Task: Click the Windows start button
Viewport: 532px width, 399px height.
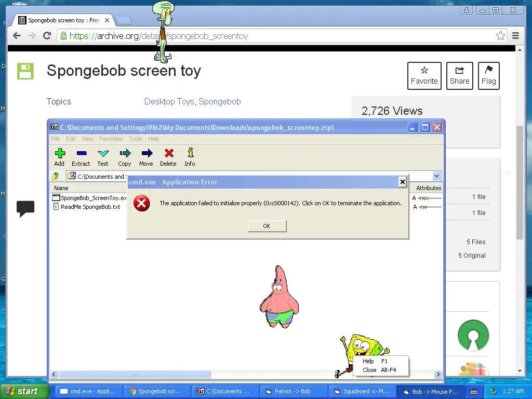Action: click(x=24, y=392)
